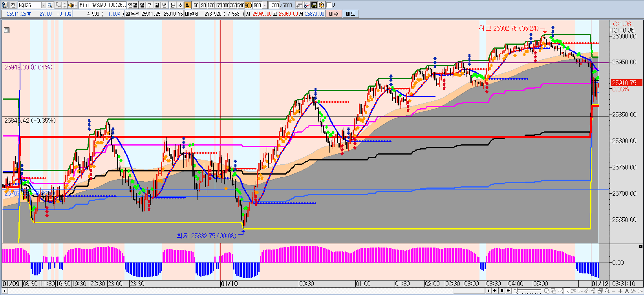Click the plus zoom-in icon at bottom
Viewport: 644px width, 295px height.
(x=620, y=291)
